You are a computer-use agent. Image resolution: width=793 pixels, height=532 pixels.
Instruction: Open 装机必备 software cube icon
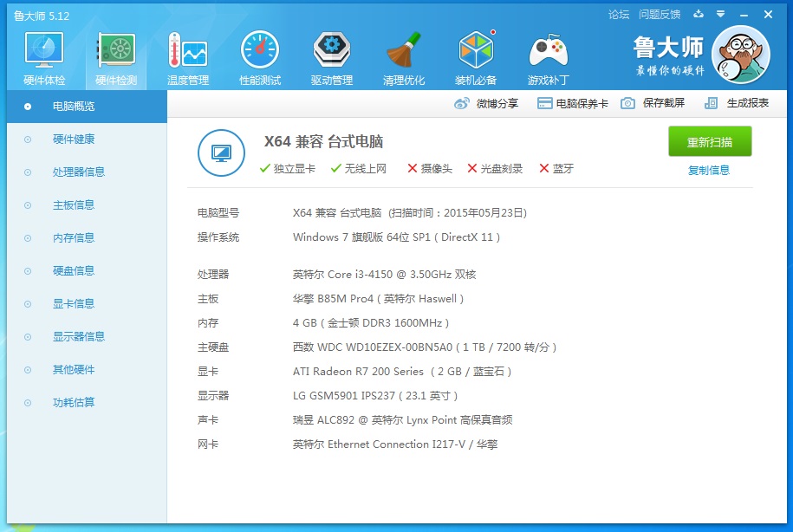[x=476, y=59]
